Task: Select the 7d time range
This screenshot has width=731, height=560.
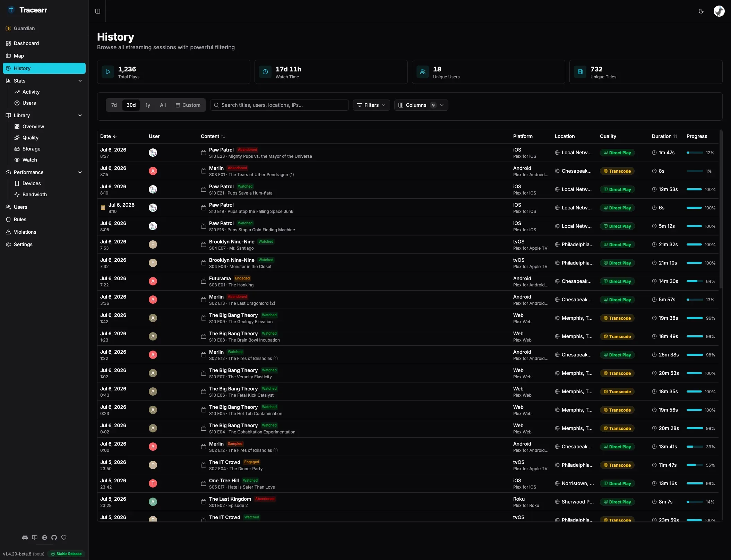Action: pos(114,105)
